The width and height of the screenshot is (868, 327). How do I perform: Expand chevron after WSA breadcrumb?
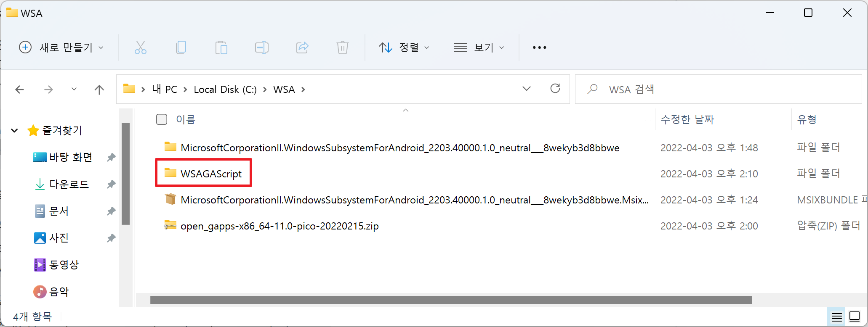303,90
